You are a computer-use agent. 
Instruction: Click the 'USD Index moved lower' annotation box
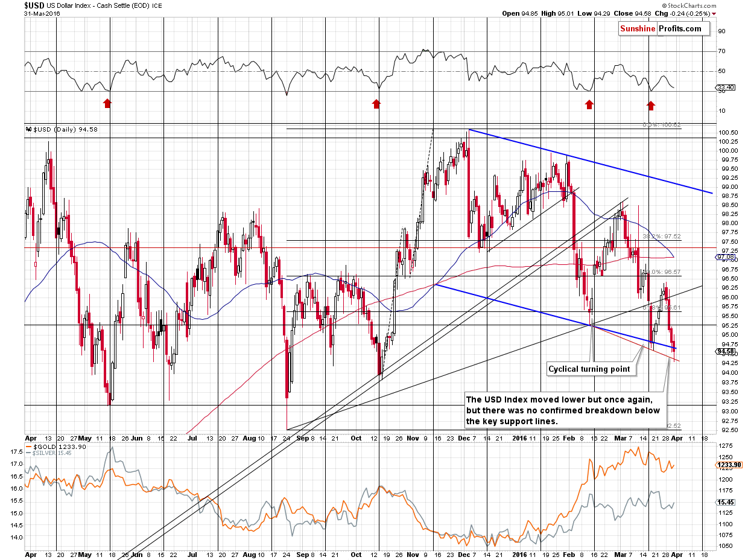click(565, 410)
